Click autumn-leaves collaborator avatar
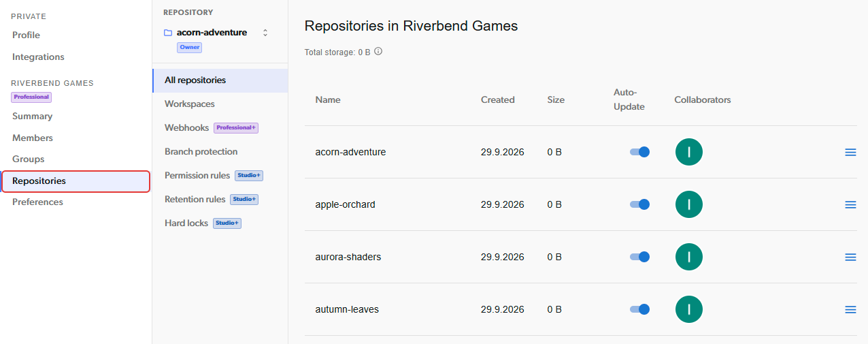Image resolution: width=868 pixels, height=344 pixels. click(689, 309)
